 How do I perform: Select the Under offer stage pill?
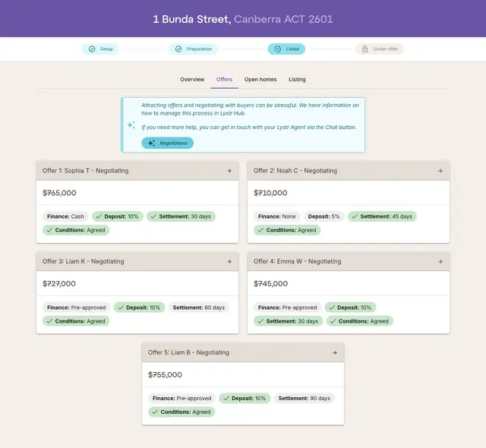[380, 49]
